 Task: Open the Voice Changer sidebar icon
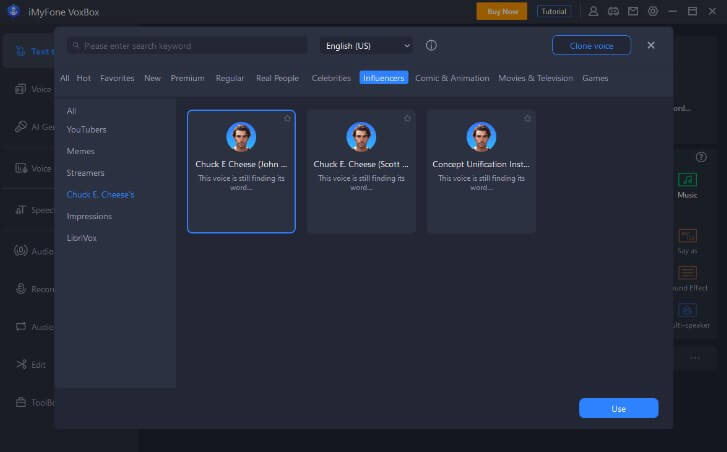point(21,168)
